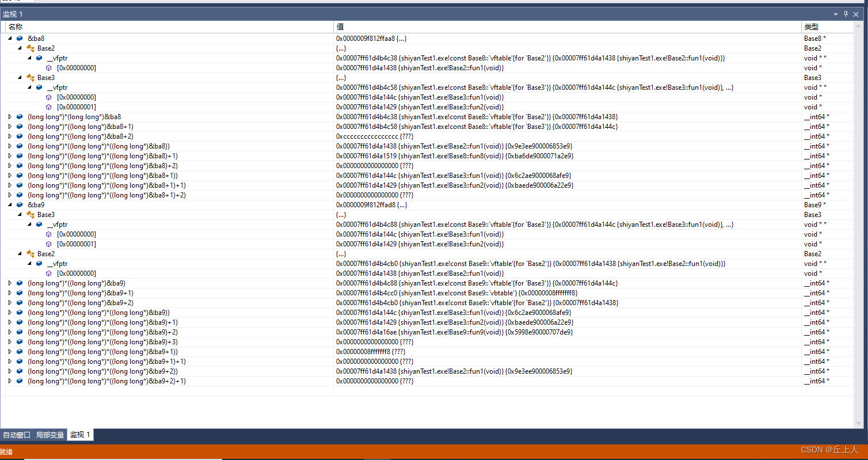Click the class icon next to Base2 under &ba9

point(29,253)
